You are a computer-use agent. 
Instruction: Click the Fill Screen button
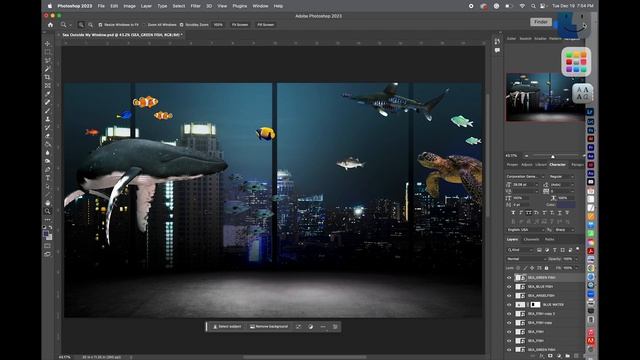[x=265, y=25]
